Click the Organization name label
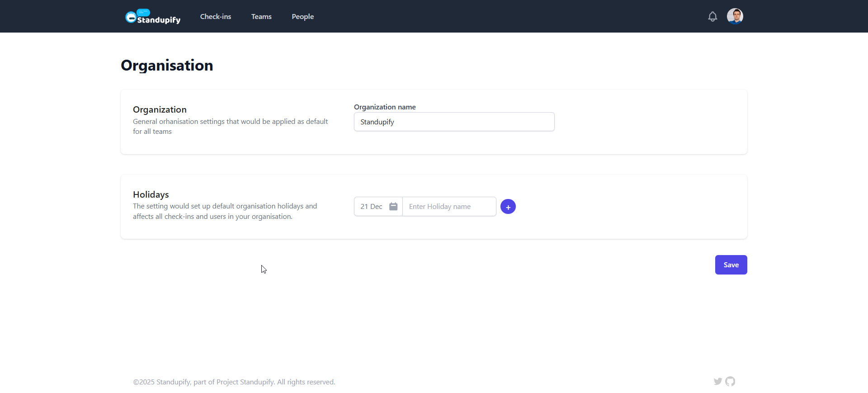 [385, 107]
